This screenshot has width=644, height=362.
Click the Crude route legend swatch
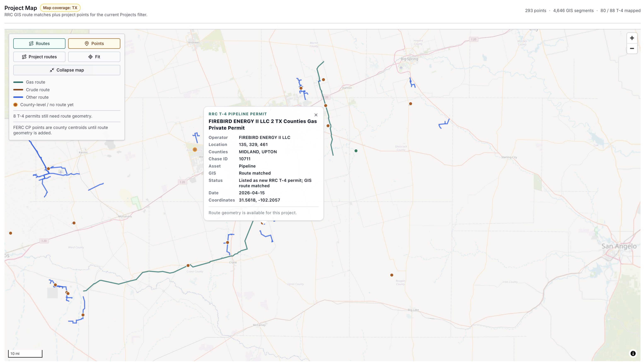[18, 90]
